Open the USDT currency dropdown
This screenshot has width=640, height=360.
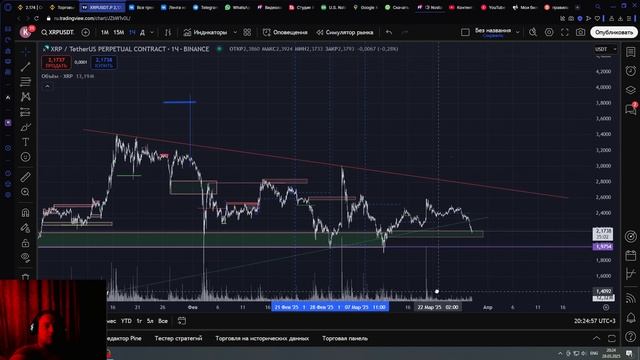pyautogui.click(x=605, y=49)
